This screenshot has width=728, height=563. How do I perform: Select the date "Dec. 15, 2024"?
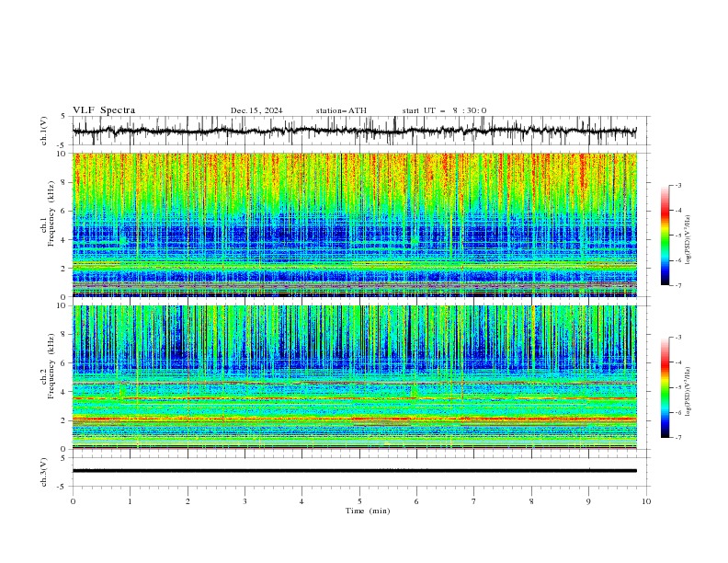256,110
